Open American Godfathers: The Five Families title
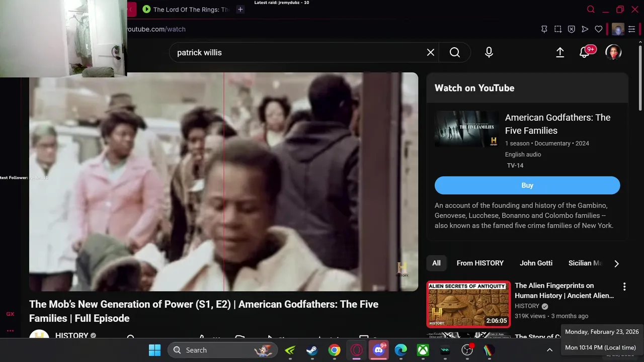Screen dimensions: 644x362 [x=557, y=124]
